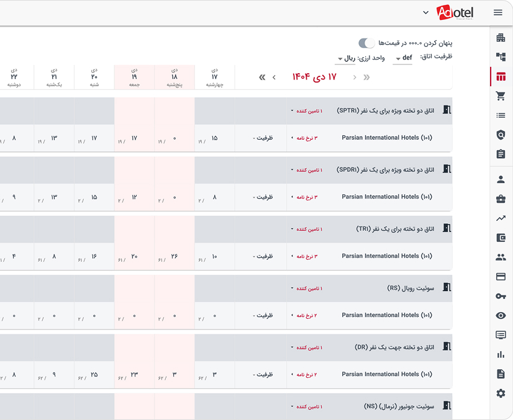The height and width of the screenshot is (420, 513).
Task: Open the currency unit ریال dropdown
Action: click(x=346, y=58)
